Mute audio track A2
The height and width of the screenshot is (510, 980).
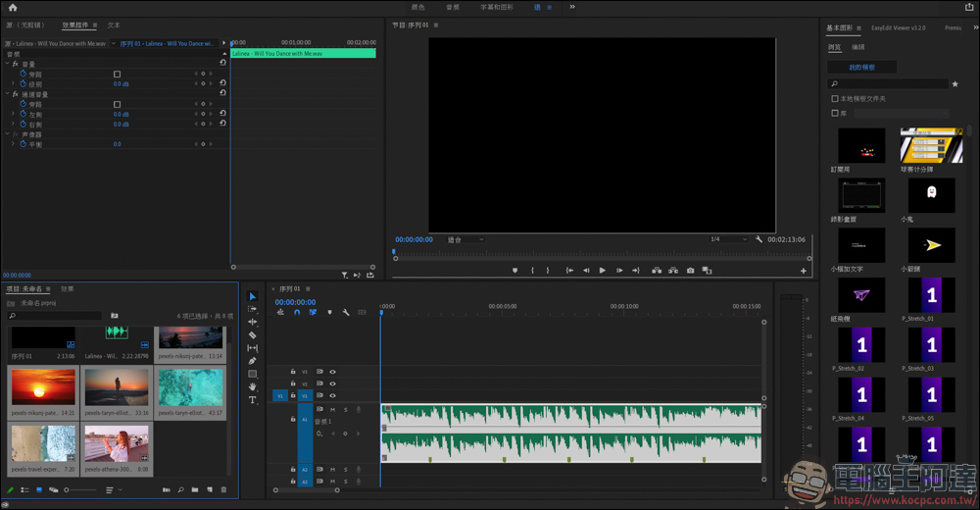tap(332, 470)
